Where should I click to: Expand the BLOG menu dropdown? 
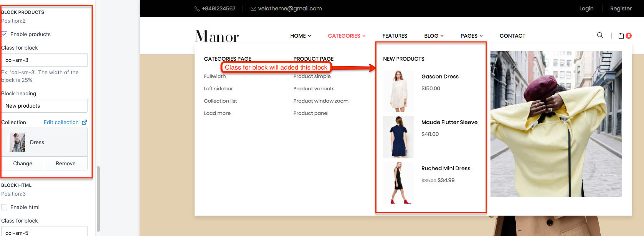pyautogui.click(x=434, y=36)
